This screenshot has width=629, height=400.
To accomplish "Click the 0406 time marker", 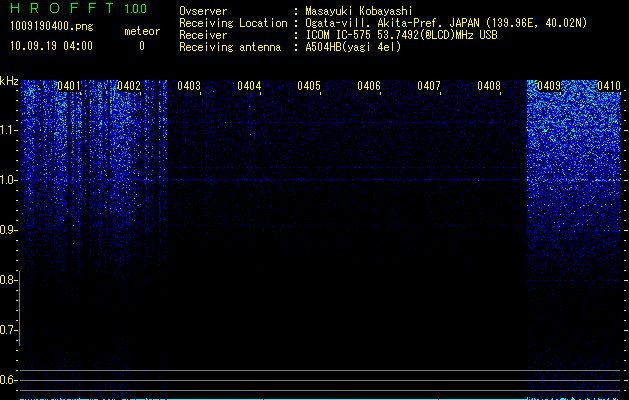I will click(x=369, y=86).
